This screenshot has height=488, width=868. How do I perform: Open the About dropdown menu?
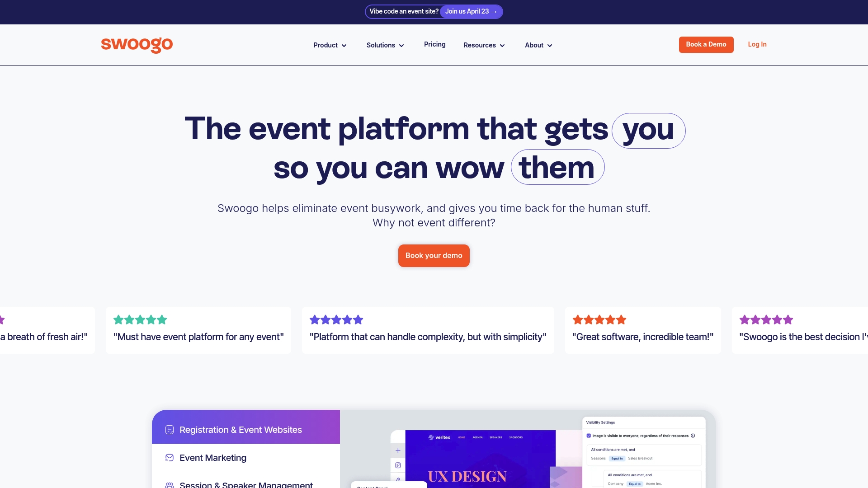(x=538, y=45)
